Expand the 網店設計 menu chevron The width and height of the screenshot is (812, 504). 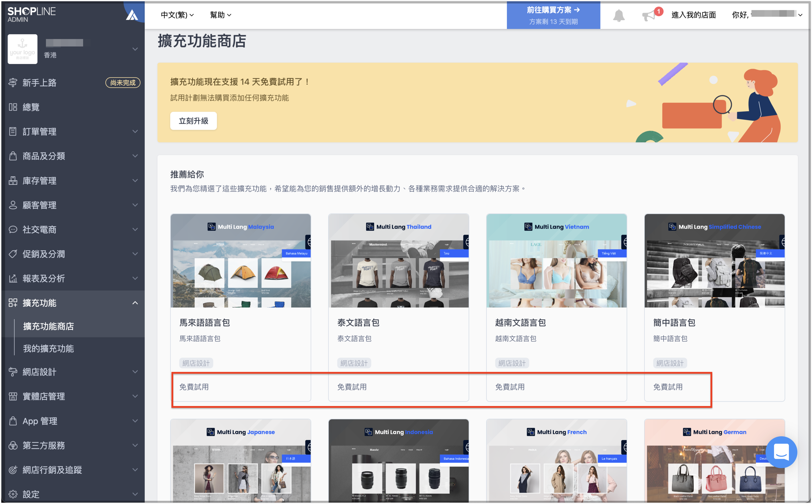pos(135,372)
